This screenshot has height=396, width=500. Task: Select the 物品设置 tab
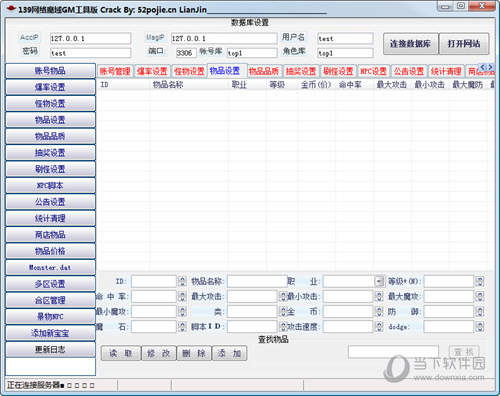pos(227,71)
